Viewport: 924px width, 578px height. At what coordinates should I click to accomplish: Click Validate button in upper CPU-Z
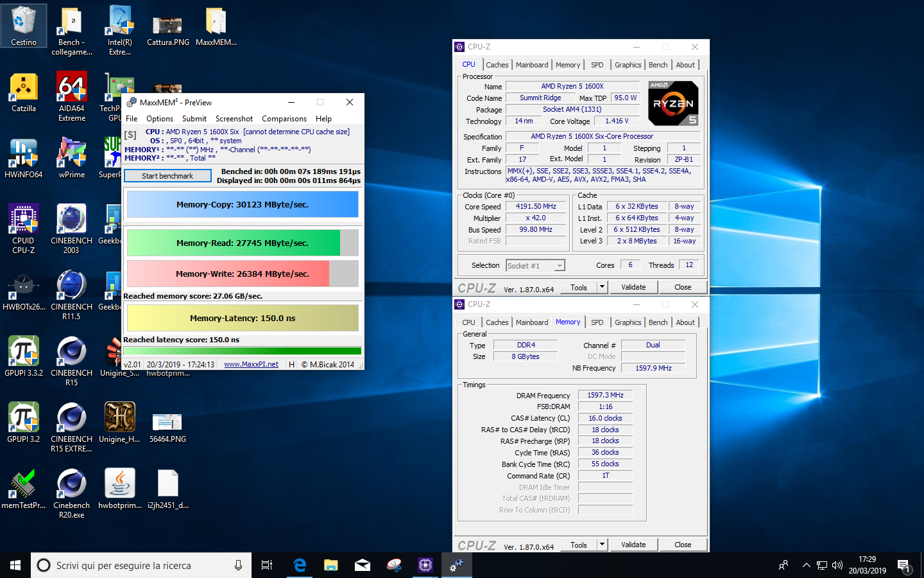633,287
